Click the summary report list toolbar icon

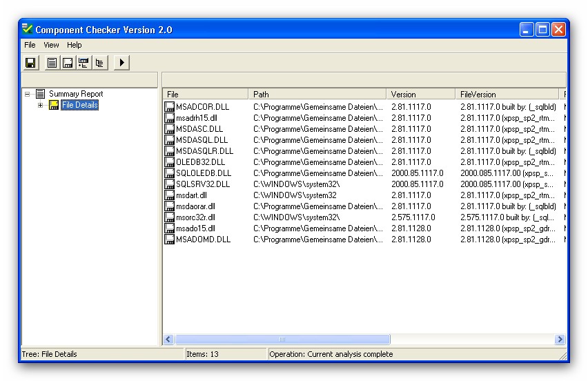tap(52, 63)
